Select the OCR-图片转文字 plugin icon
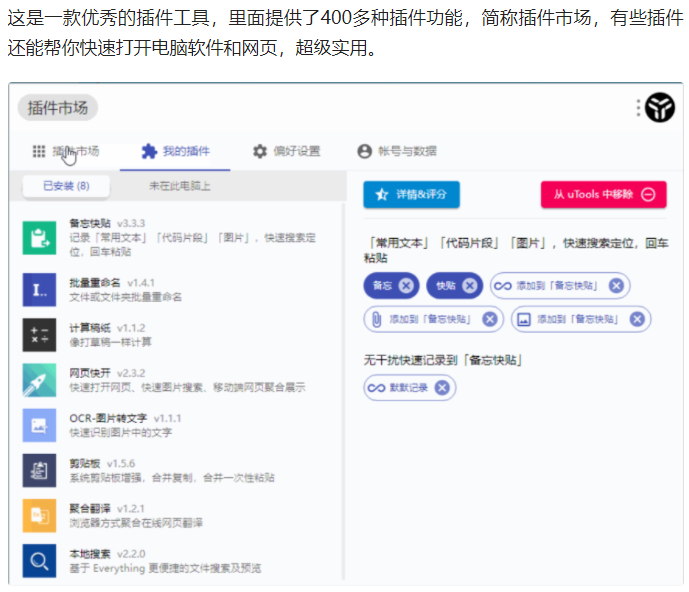 point(40,425)
